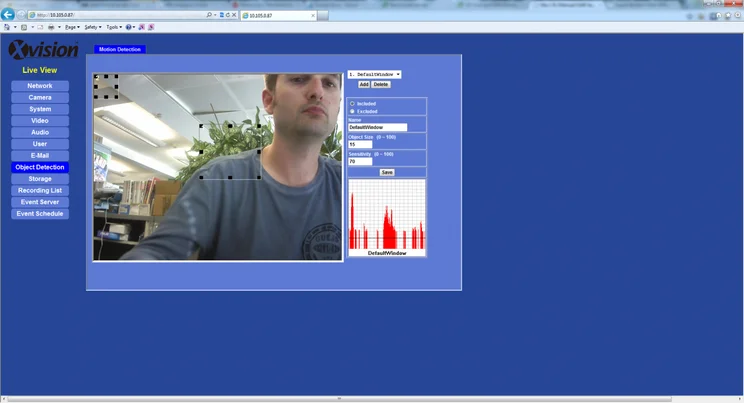
Task: Open the browser home page icon
Action: [719, 15]
